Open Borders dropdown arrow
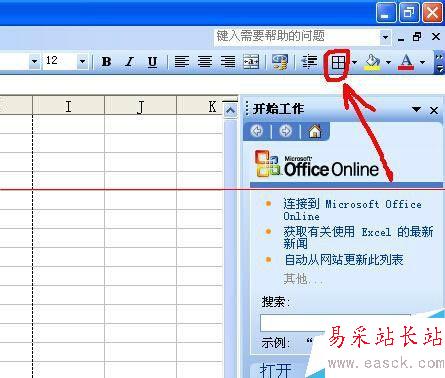Screen dimensions: 445x378 tap(354, 62)
